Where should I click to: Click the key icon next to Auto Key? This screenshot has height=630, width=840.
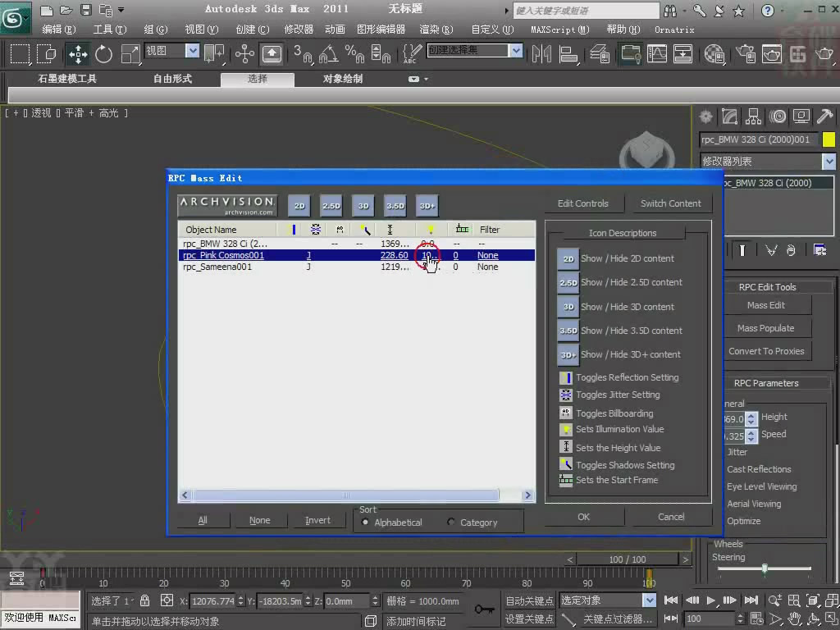(x=484, y=609)
